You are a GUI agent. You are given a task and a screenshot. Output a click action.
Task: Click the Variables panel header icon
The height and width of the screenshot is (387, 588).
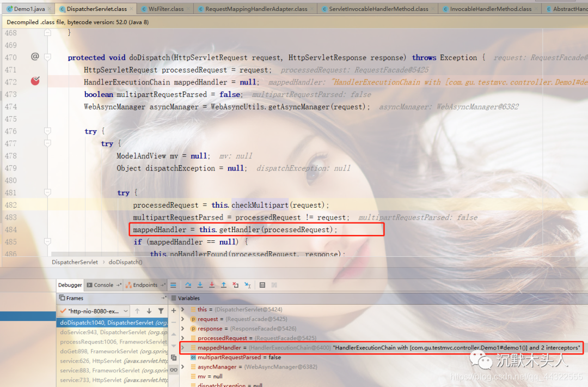click(174, 298)
